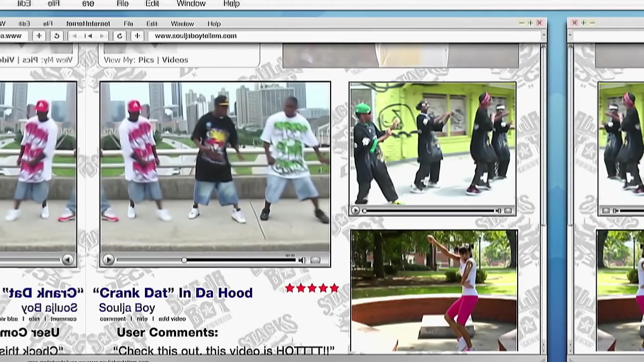644x362 pixels.
Task: Close the right-side mirrored window with red X
Action: click(x=575, y=23)
